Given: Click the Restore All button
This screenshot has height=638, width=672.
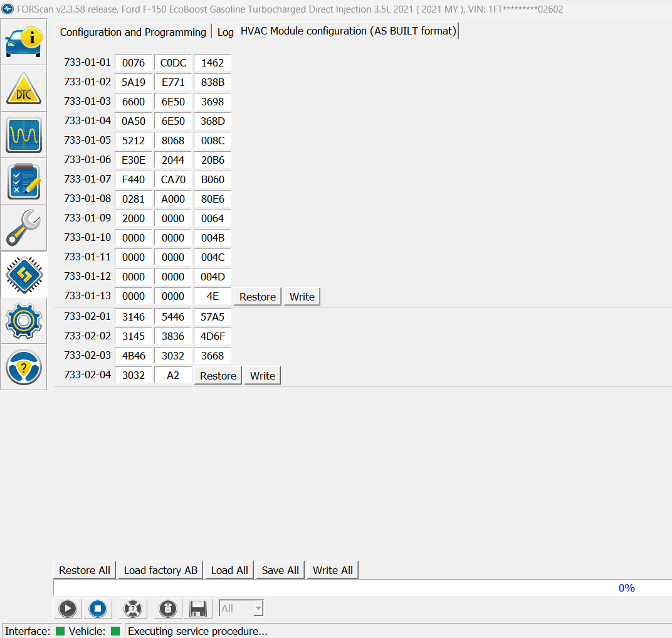Looking at the screenshot, I should 85,570.
